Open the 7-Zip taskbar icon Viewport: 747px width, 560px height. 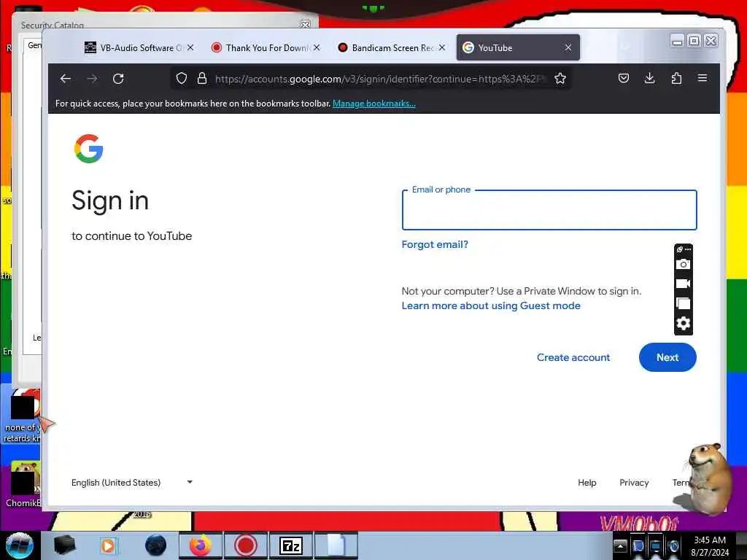(290, 545)
